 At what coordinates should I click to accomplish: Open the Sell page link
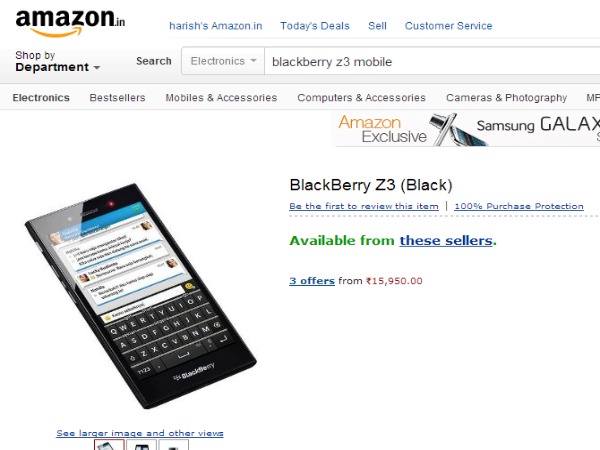(377, 26)
